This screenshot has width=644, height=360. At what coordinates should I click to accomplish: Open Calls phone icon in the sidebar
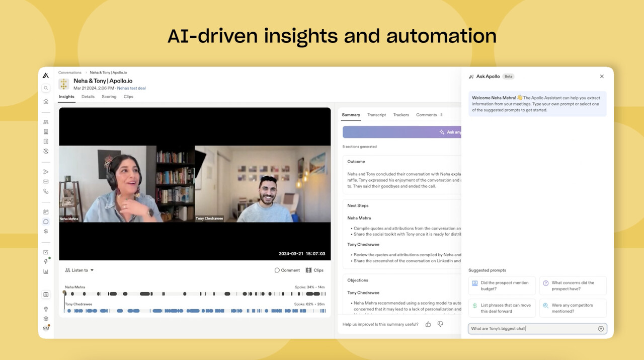[46, 191]
